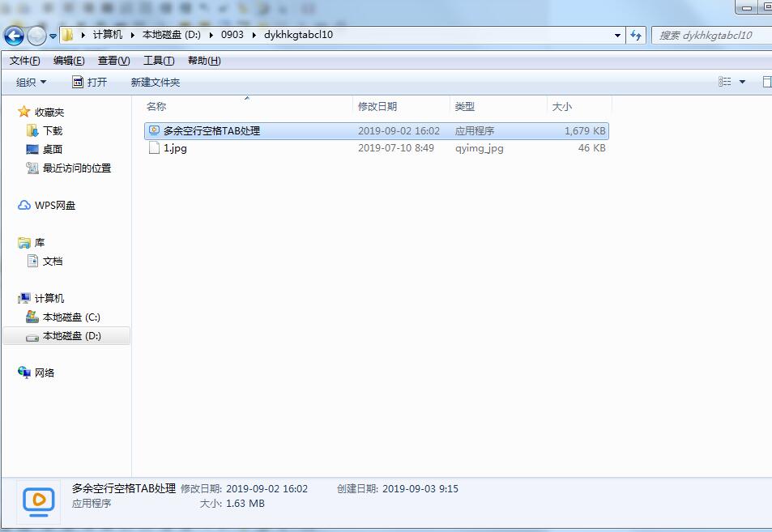Toggle the preview pane icon
This screenshot has height=532, width=772.
(766, 82)
